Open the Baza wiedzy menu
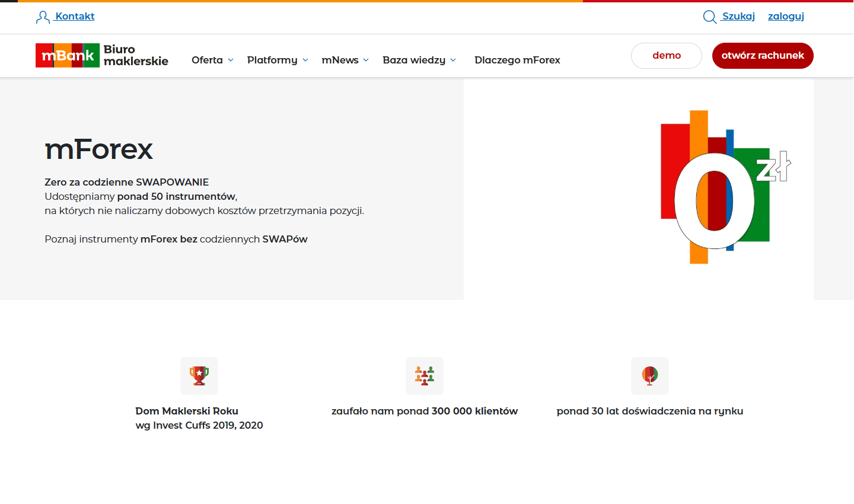This screenshot has width=854, height=504. point(414,60)
